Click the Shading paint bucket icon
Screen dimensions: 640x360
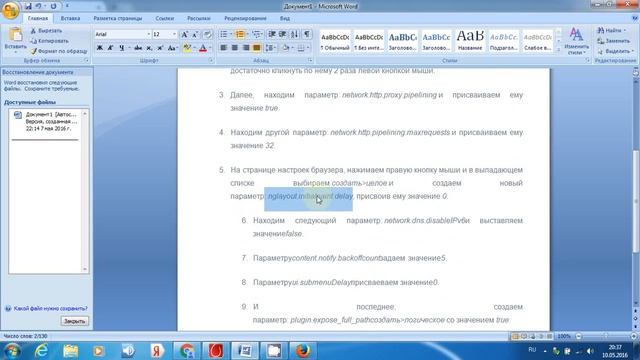coord(285,48)
